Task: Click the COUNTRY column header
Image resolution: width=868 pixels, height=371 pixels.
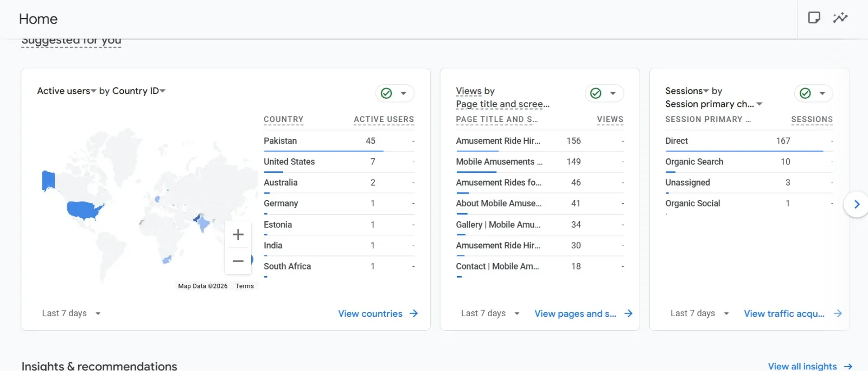Action: tap(284, 120)
